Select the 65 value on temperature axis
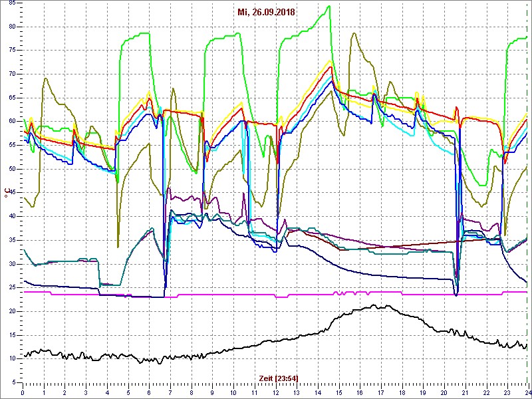532x399 pixels. (12, 98)
